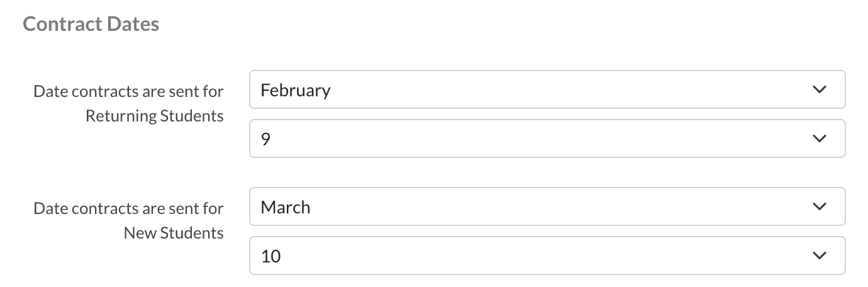Click the Returning Students field label
This screenshot has width=868, height=287.
click(x=154, y=116)
